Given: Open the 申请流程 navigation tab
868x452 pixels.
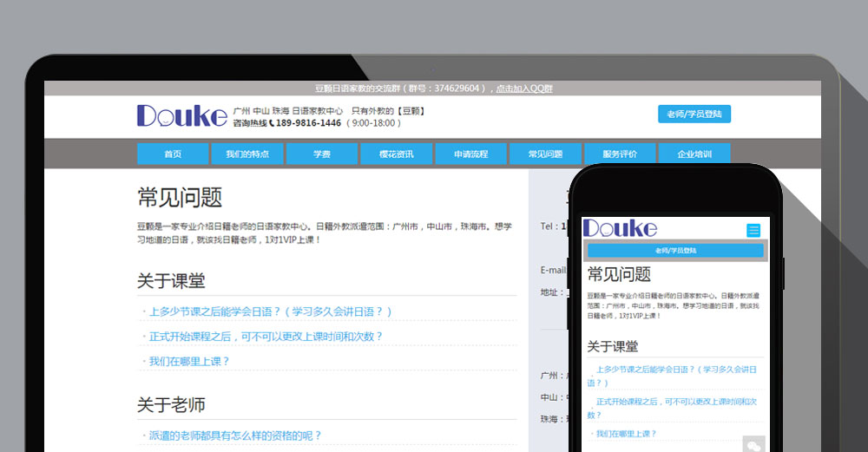Looking at the screenshot, I should [471, 154].
